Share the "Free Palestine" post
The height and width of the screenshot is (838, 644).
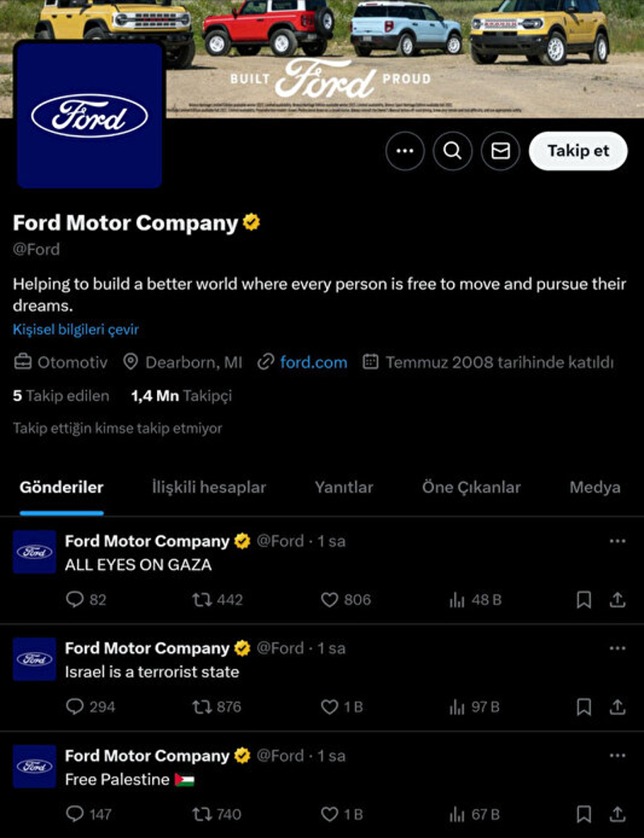click(617, 814)
